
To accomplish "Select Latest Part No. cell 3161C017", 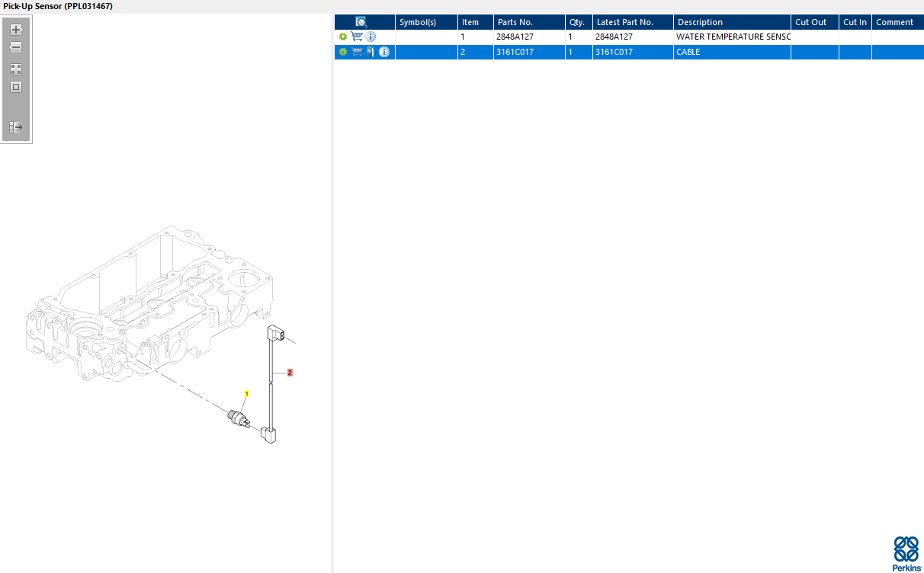I will click(x=633, y=52).
